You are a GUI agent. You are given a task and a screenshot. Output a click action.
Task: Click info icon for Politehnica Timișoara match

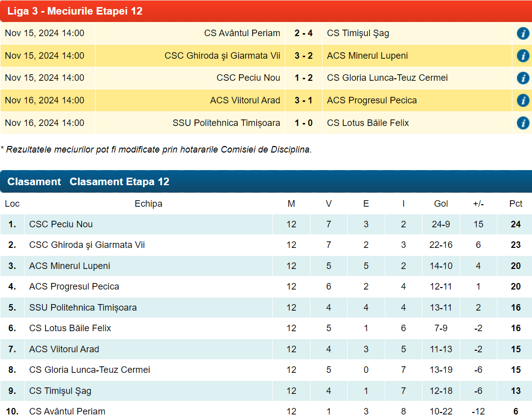[522, 123]
